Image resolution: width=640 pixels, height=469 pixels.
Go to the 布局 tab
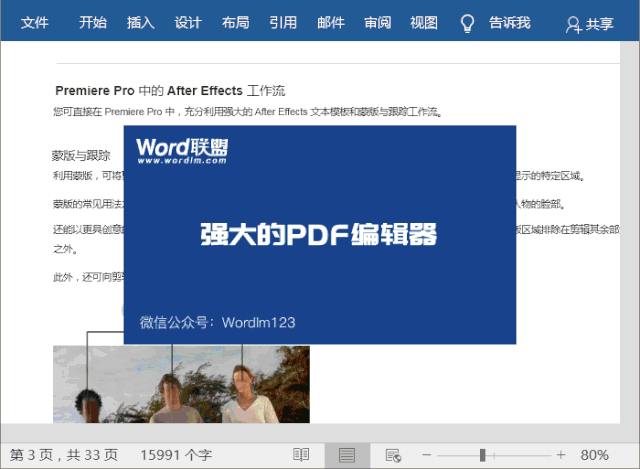[x=236, y=23]
